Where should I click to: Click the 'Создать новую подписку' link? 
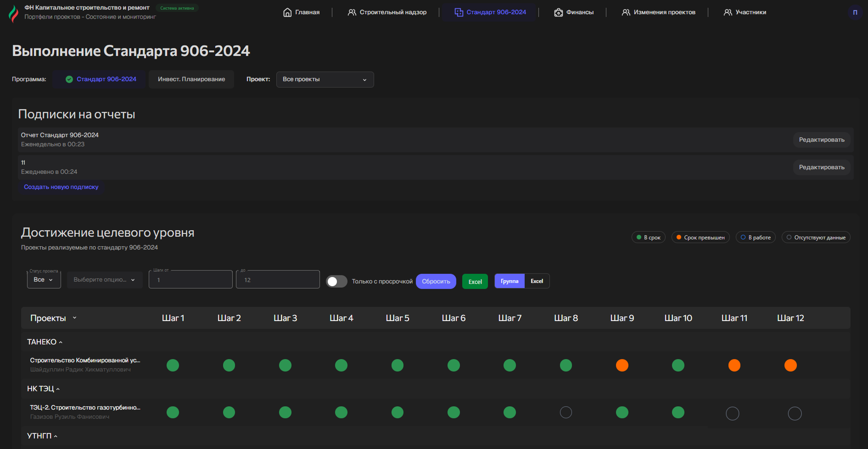(61, 187)
